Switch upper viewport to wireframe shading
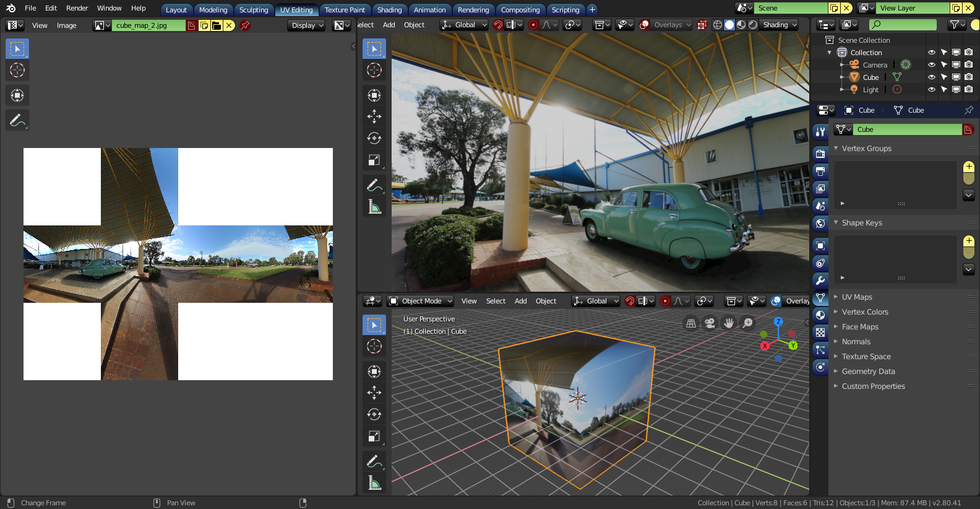 tap(718, 25)
